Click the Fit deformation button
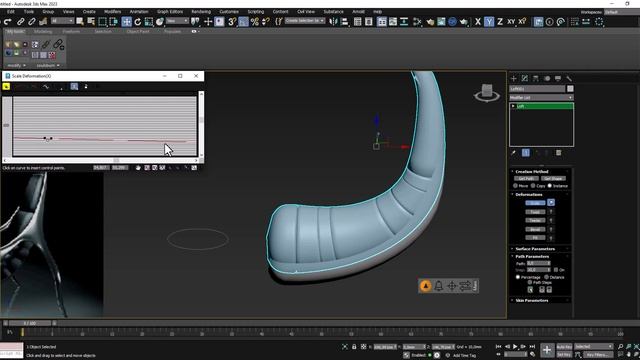640x360 pixels. (x=535, y=238)
